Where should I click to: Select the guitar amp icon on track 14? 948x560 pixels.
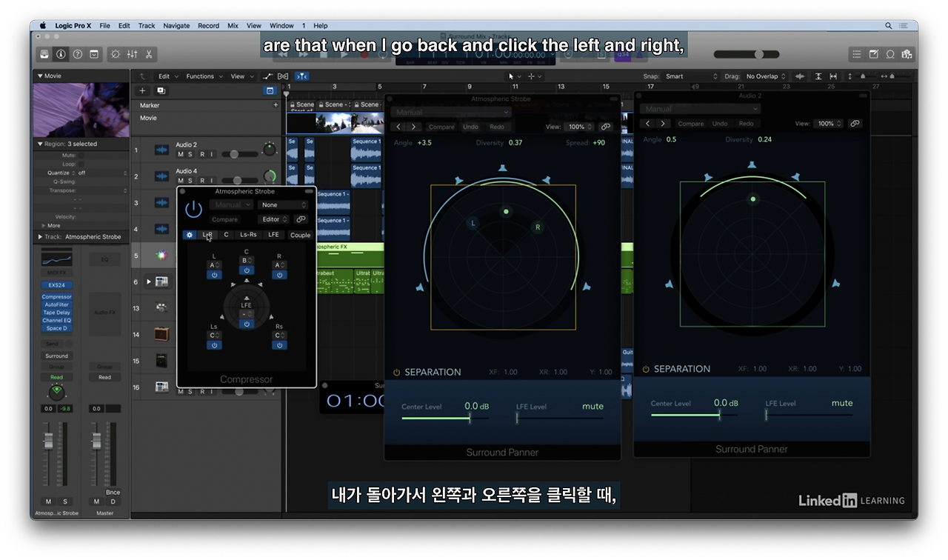161,334
